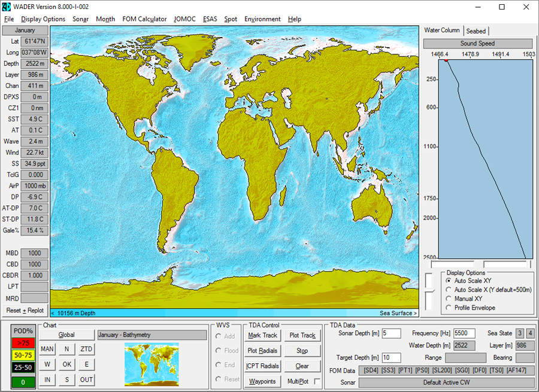Open the JOMOC menu
The image size is (539, 392).
point(184,19)
